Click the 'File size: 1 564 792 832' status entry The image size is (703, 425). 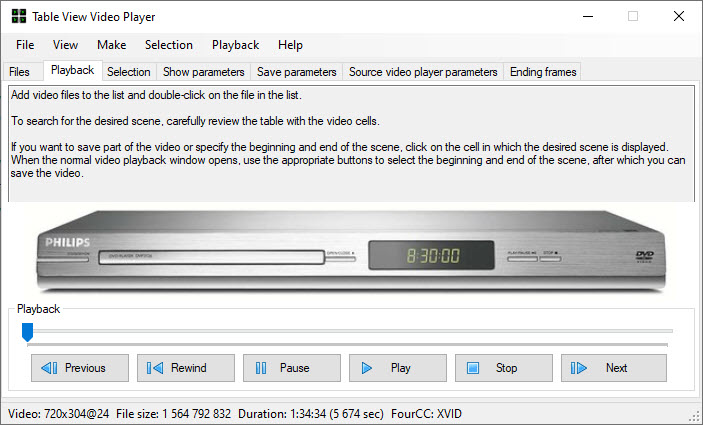(x=173, y=414)
